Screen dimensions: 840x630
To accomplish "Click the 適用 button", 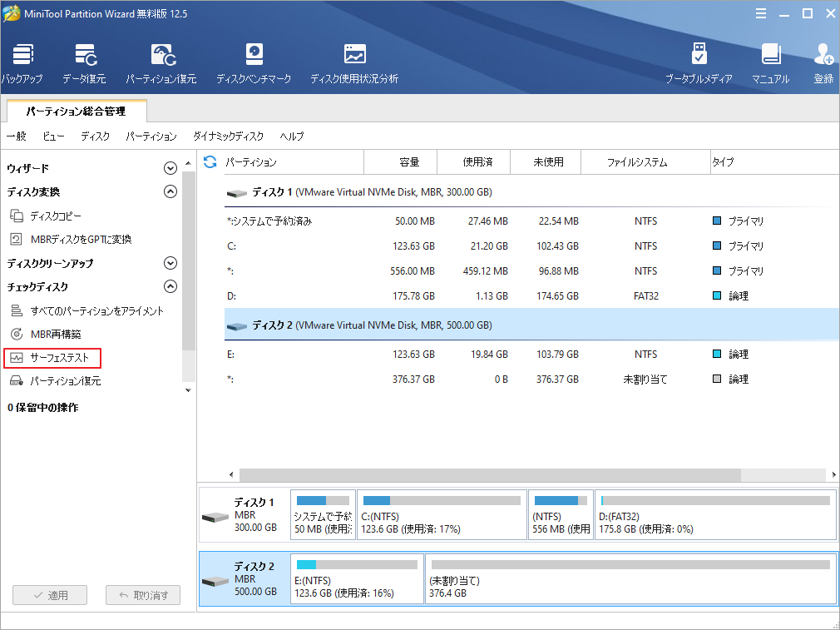I will [x=50, y=595].
